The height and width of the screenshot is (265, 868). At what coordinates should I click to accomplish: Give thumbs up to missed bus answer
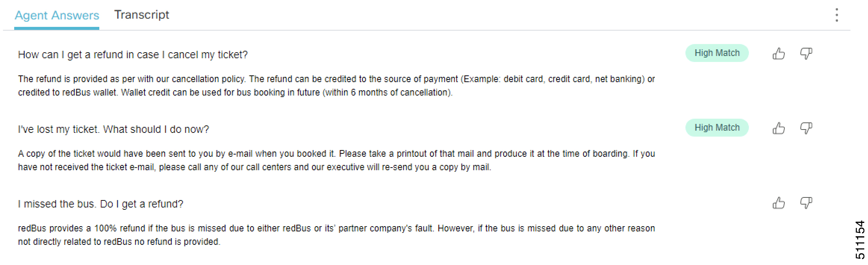[x=778, y=203]
